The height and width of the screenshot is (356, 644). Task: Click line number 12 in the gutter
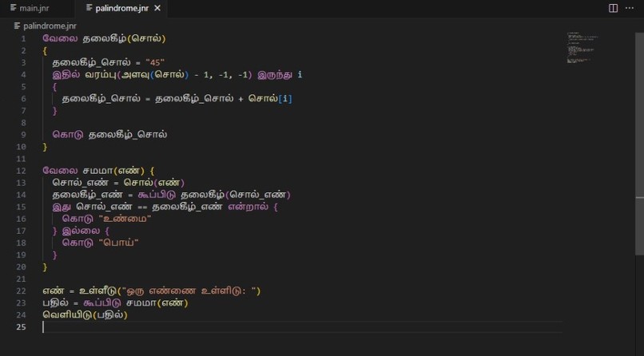click(21, 171)
